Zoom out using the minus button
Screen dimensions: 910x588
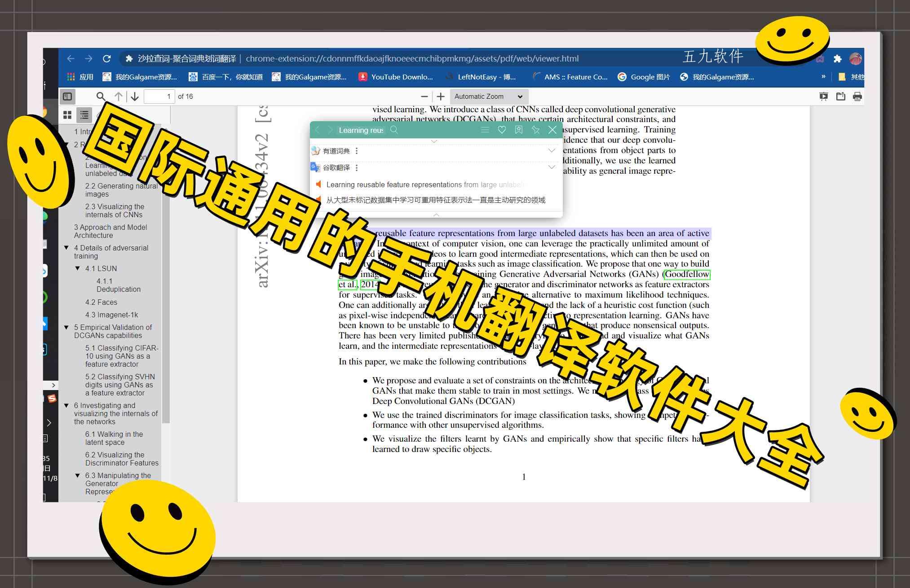pyautogui.click(x=424, y=96)
